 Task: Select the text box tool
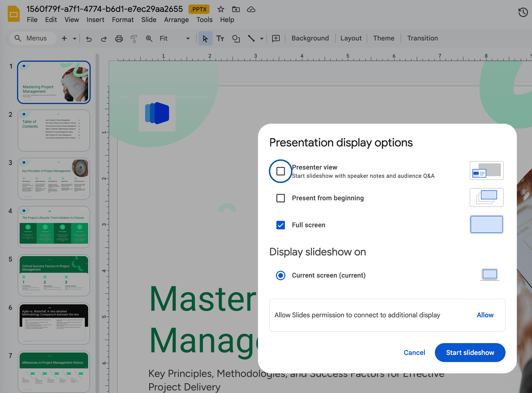point(220,39)
